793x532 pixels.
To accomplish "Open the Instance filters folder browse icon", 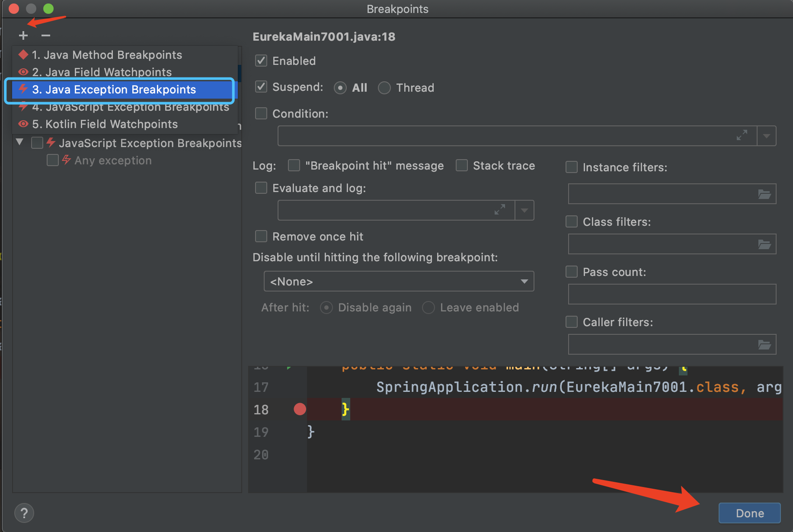I will pyautogui.click(x=764, y=194).
